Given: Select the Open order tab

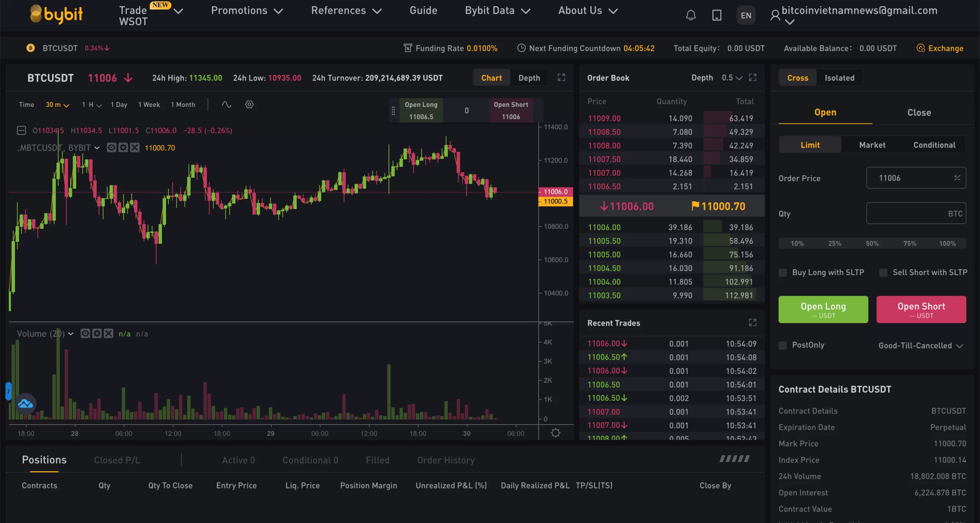Looking at the screenshot, I should [825, 112].
